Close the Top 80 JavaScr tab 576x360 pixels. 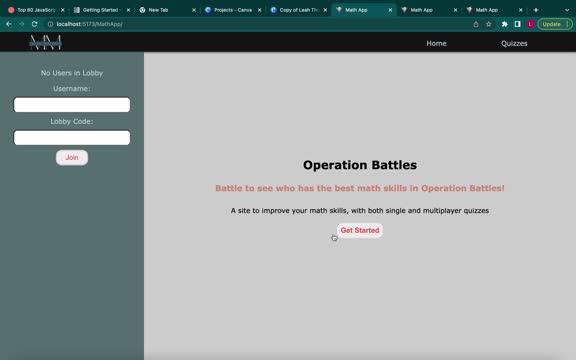tap(63, 10)
